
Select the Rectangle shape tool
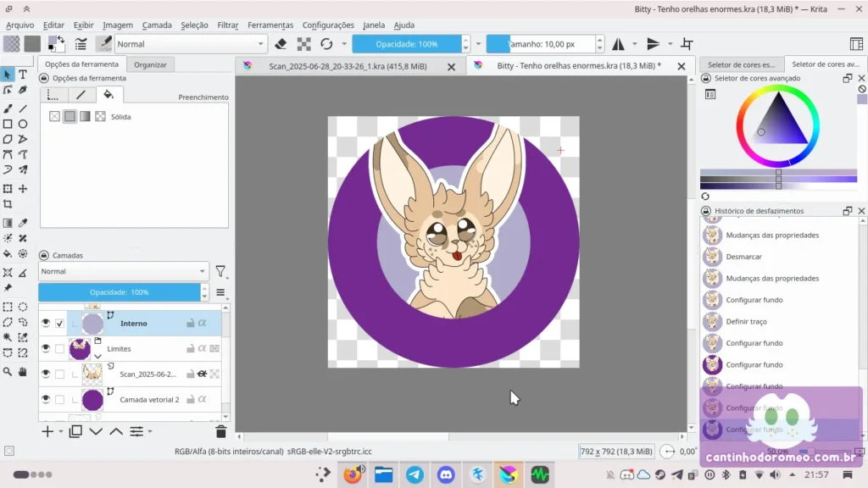pyautogui.click(x=8, y=124)
